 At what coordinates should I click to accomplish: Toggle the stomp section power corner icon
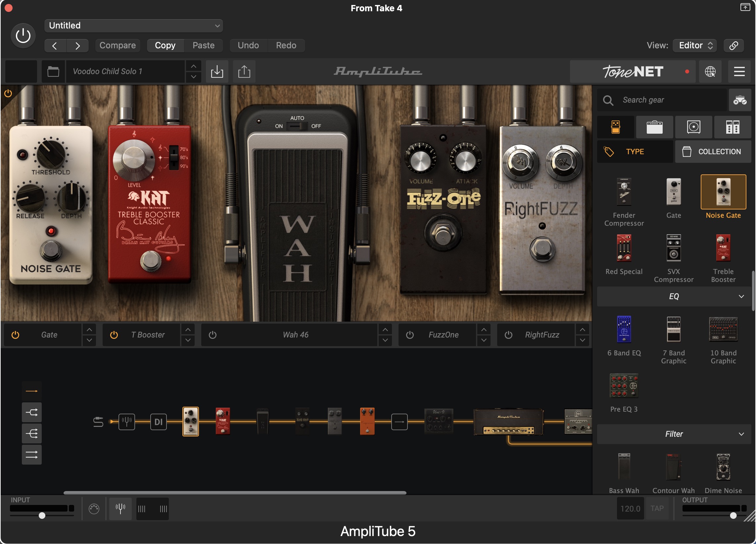click(x=8, y=93)
